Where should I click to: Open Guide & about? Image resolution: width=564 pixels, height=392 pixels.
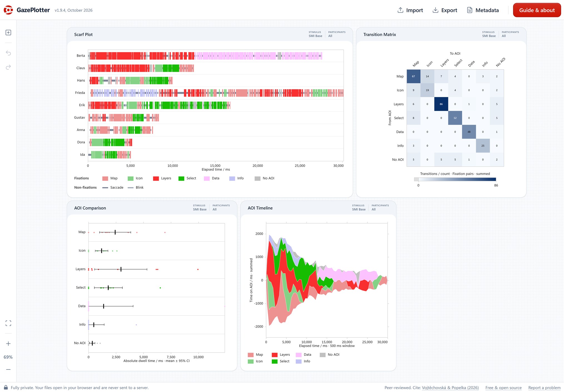point(537,10)
